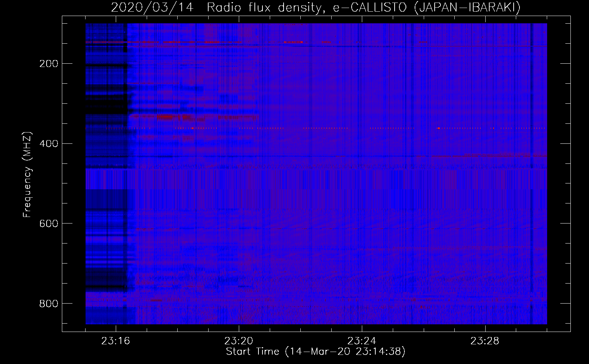Click the 23:16 time tick label
The image size is (589, 364).
pyautogui.click(x=116, y=341)
